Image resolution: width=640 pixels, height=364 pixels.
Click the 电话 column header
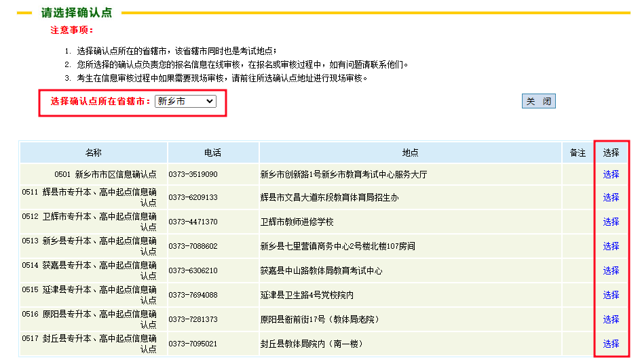(212, 153)
